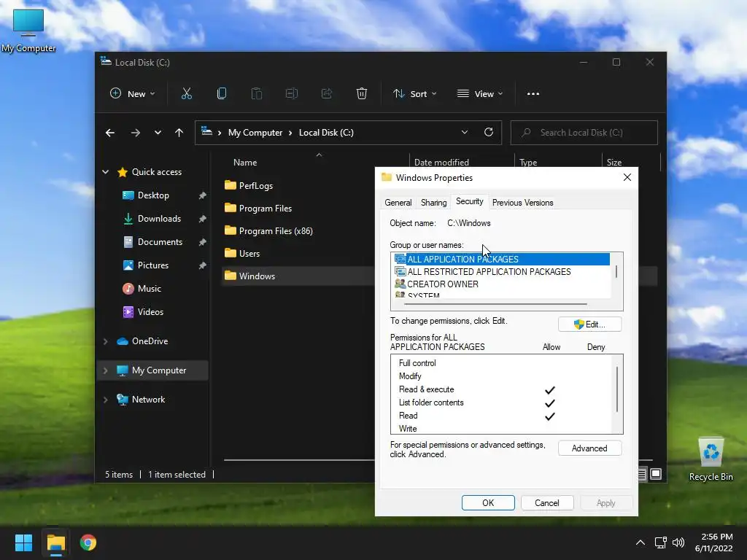The width and height of the screenshot is (747, 560).
Task: Open recent locations chevron dropdown
Action: coord(158,133)
